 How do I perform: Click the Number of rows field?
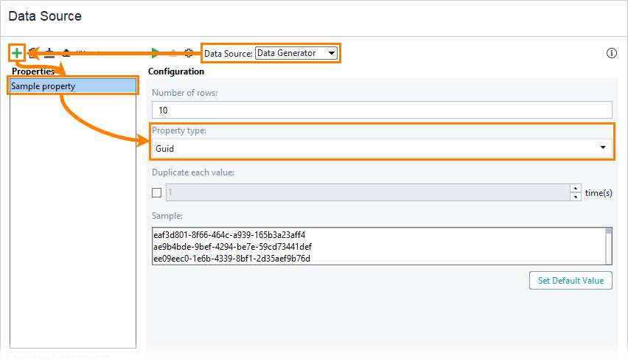tap(382, 110)
